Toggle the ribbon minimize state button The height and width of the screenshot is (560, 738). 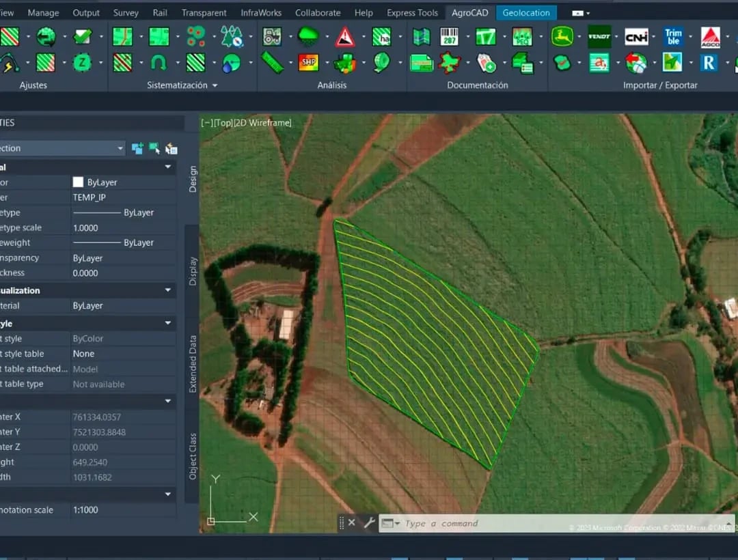click(577, 13)
